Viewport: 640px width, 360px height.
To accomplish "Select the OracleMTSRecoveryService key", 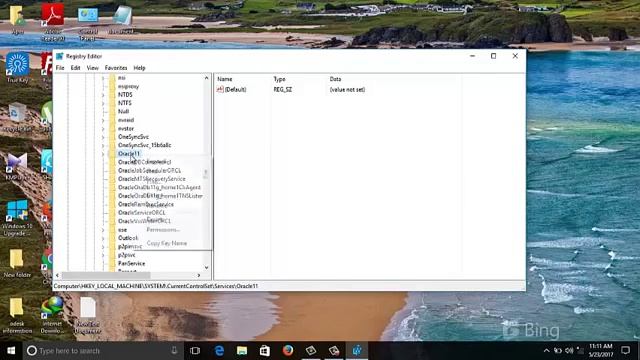I will coord(152,179).
